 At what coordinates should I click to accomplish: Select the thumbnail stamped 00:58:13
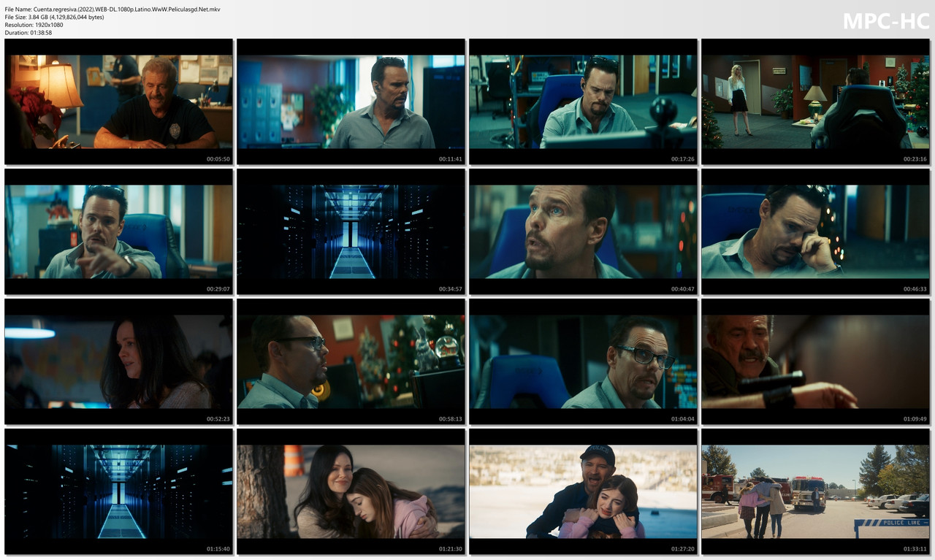tap(351, 361)
